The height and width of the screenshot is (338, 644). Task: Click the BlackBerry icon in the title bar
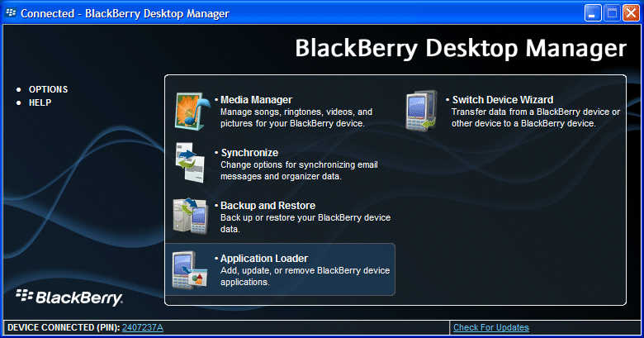point(11,13)
